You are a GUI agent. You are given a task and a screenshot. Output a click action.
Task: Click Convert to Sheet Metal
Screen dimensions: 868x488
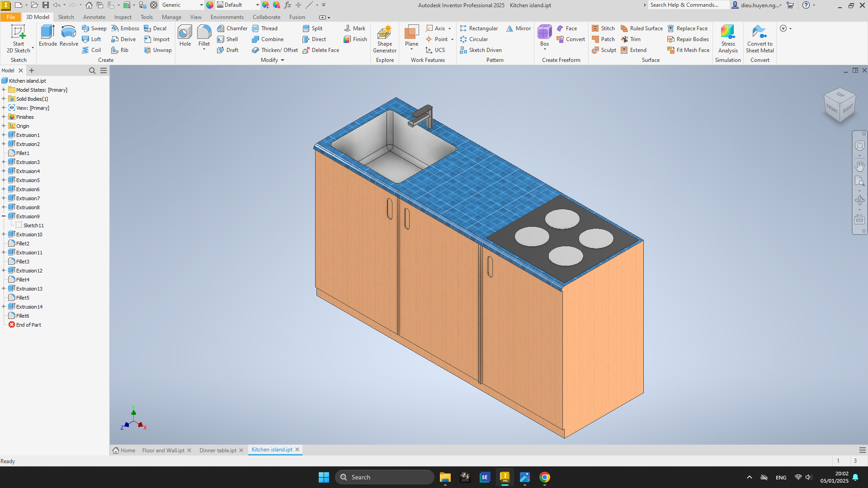click(x=759, y=39)
